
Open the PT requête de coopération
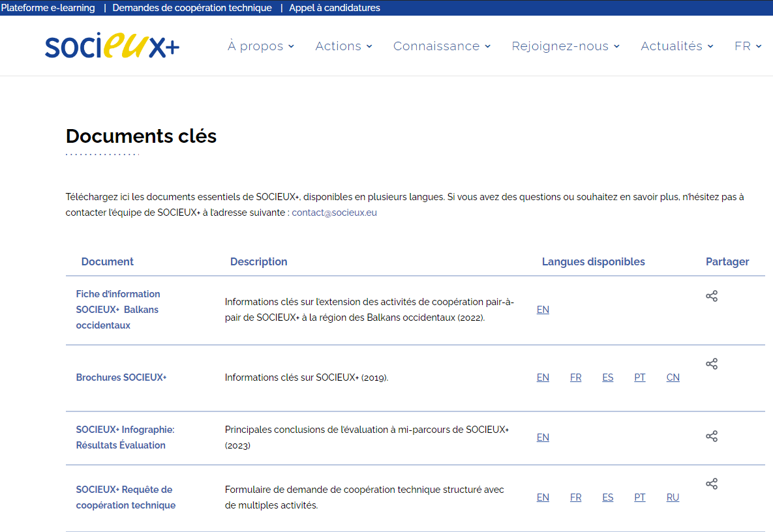[640, 497]
